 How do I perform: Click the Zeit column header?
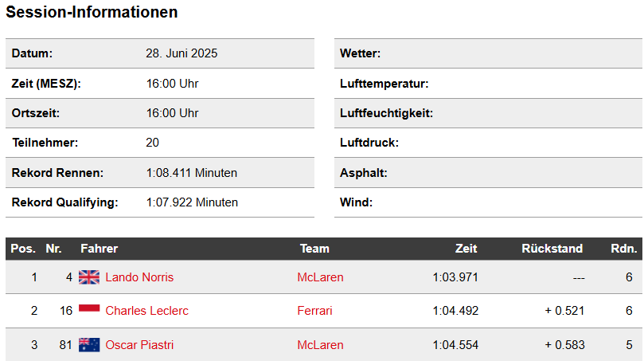(x=466, y=249)
